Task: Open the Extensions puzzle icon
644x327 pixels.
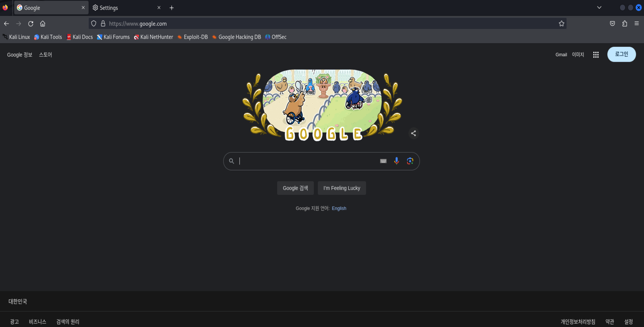Action: point(624,24)
